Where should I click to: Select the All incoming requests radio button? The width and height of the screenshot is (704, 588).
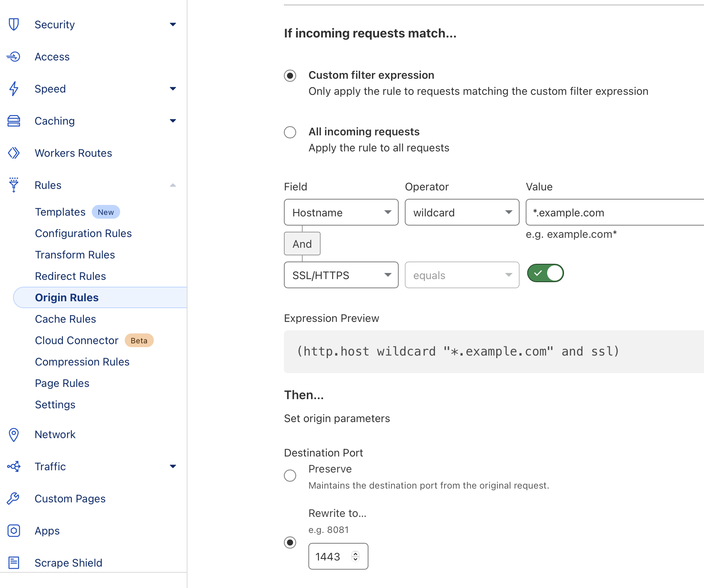(290, 132)
